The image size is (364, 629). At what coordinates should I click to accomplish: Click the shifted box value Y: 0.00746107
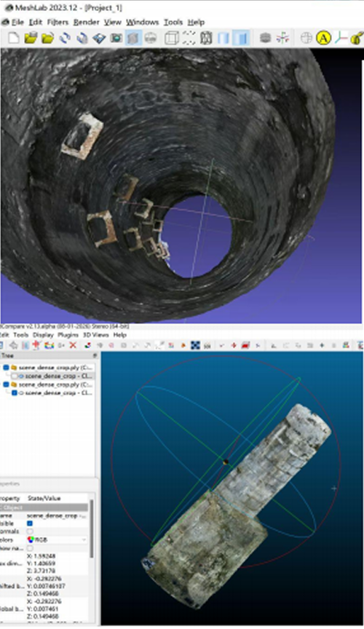46,586
